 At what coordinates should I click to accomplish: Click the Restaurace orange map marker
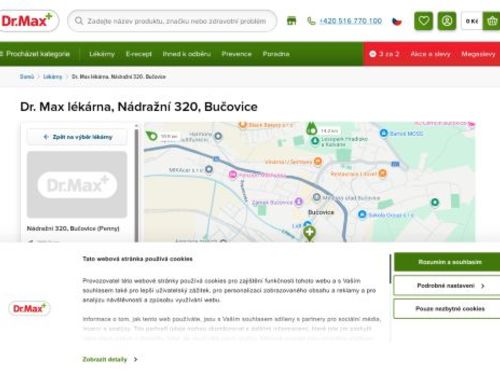pos(382,173)
